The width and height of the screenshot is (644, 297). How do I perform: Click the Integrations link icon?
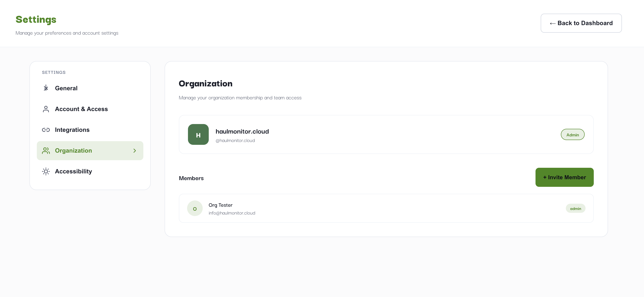46,130
